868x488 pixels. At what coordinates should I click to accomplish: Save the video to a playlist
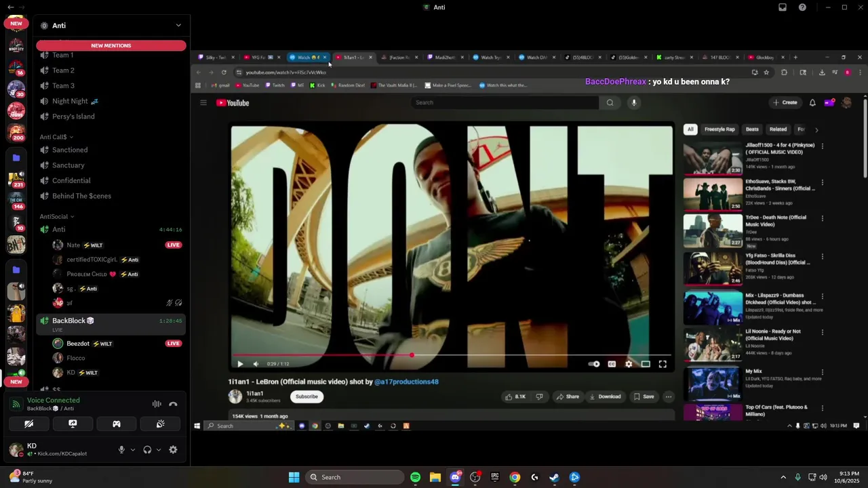pos(644,396)
